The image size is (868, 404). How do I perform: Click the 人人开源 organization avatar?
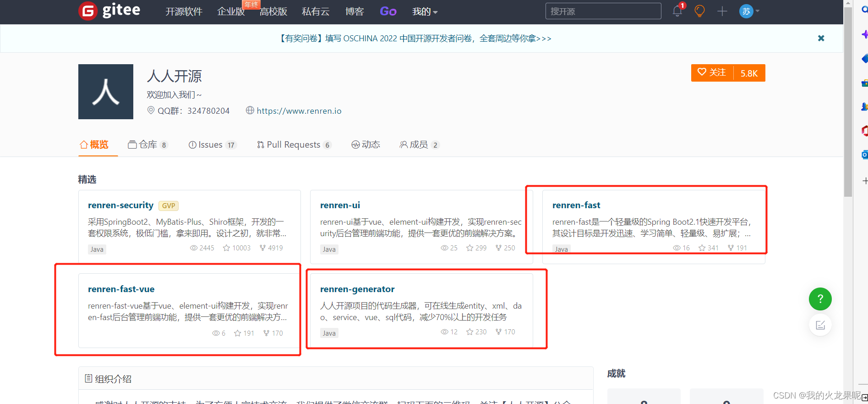point(106,92)
